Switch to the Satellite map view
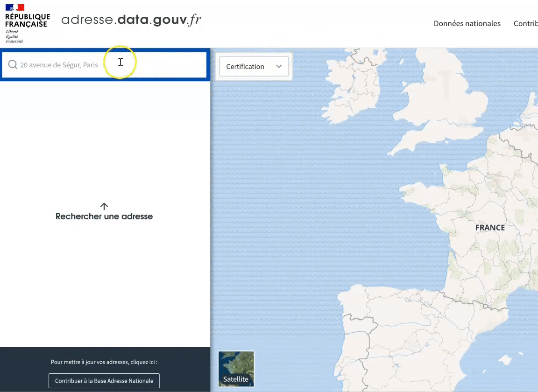 click(x=236, y=369)
